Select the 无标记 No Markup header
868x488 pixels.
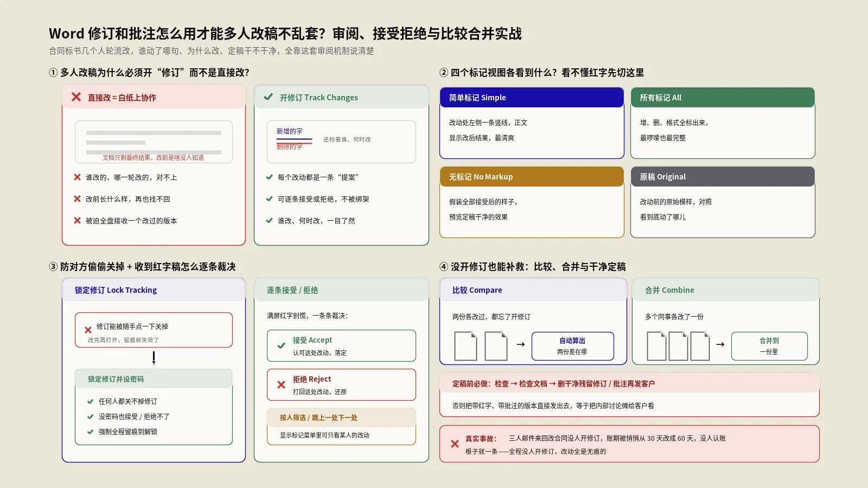(x=532, y=177)
